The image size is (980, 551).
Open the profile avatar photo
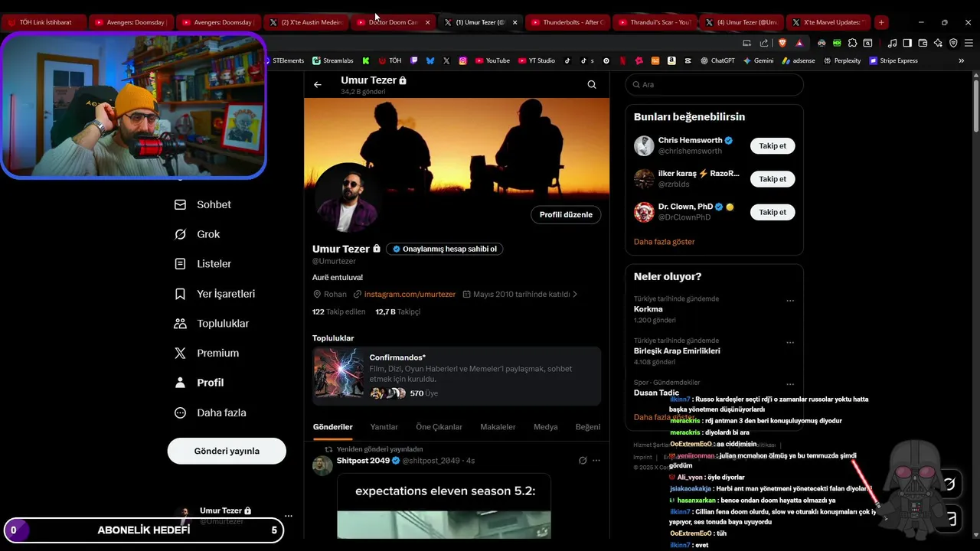(346, 197)
